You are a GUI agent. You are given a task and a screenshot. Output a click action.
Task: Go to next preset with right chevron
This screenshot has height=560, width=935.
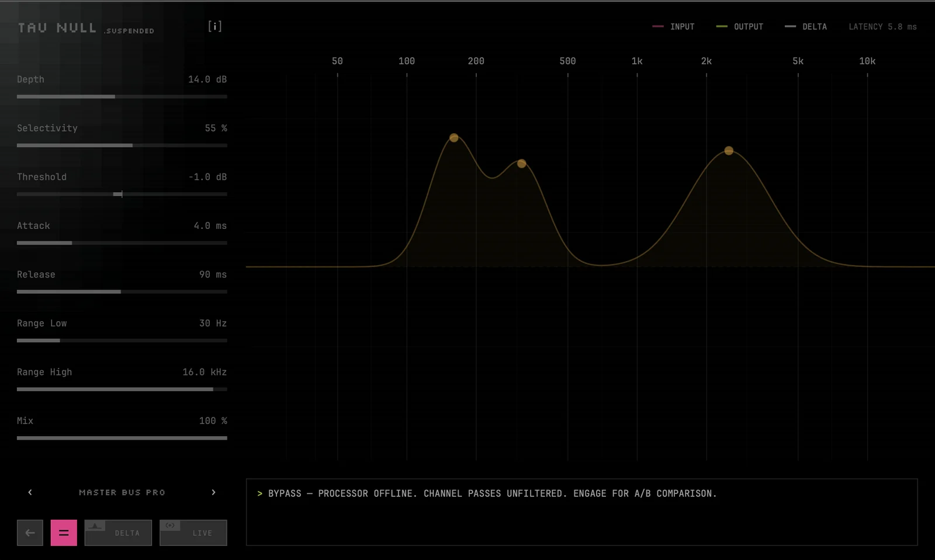(213, 492)
